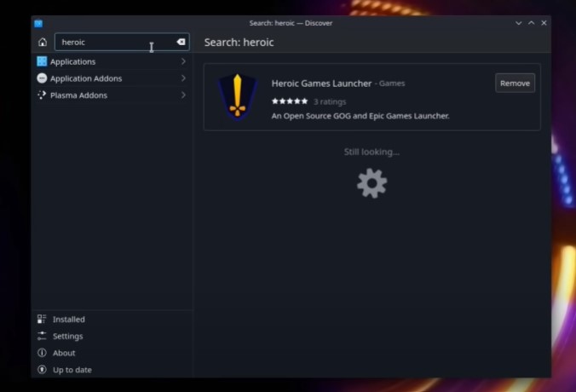Click the Up to date arrow icon
Image resolution: width=576 pixels, height=392 pixels.
pyautogui.click(x=42, y=369)
